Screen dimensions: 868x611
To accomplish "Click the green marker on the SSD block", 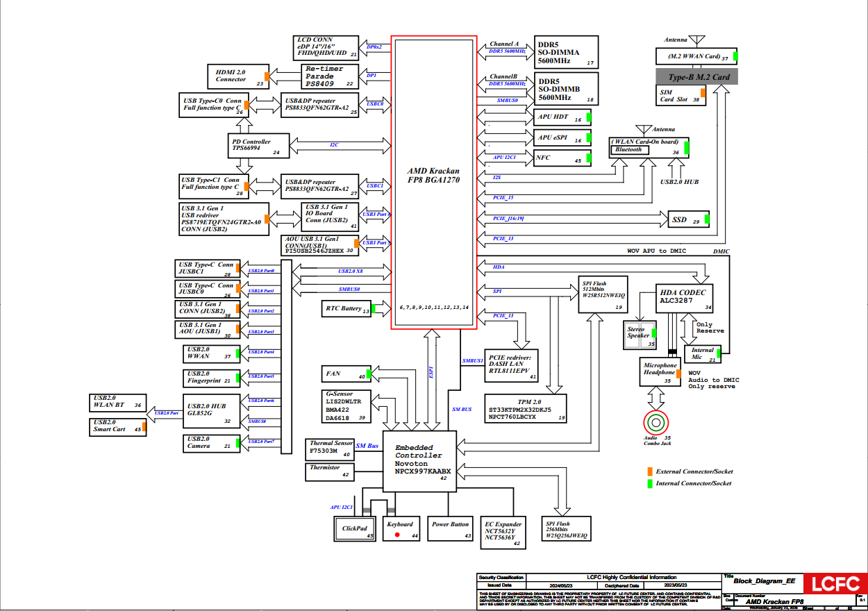I will click(x=707, y=219).
